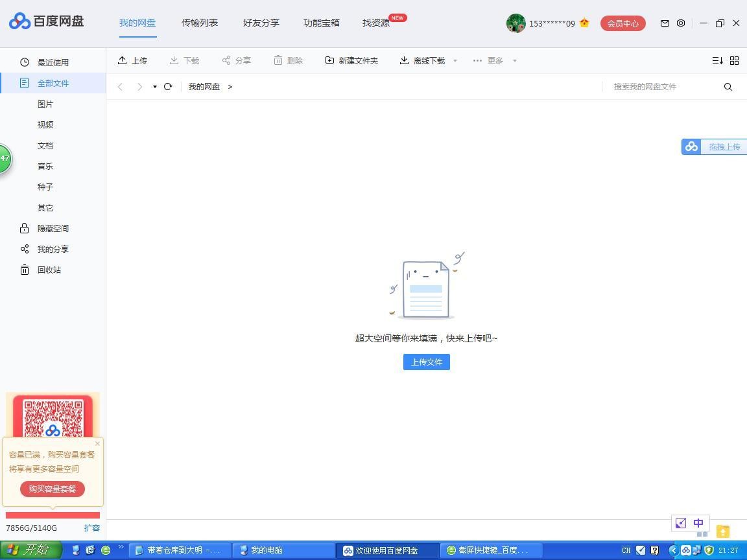The width and height of the screenshot is (747, 560).
Task: Click the 下载 toolbar button
Action: click(x=184, y=60)
